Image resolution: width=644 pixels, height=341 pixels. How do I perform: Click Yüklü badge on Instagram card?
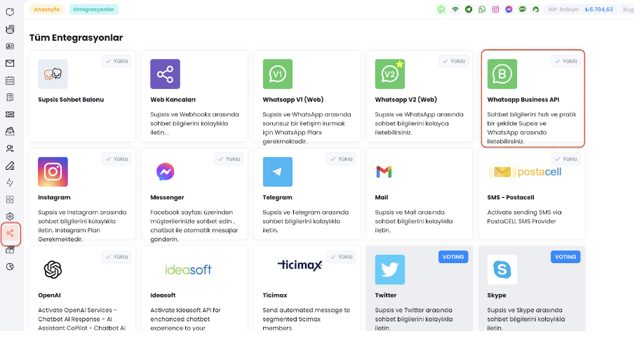(116, 159)
